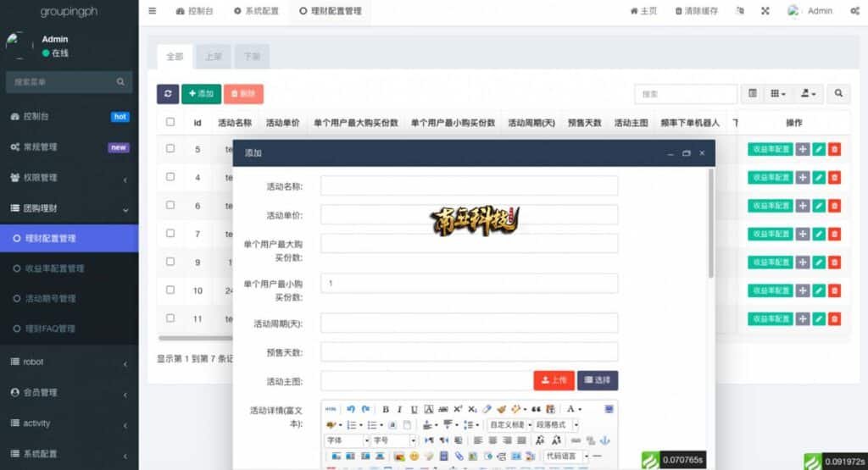The width and height of the screenshot is (868, 470).
Task: Click the fullscreen icon in top bar
Action: [765, 11]
